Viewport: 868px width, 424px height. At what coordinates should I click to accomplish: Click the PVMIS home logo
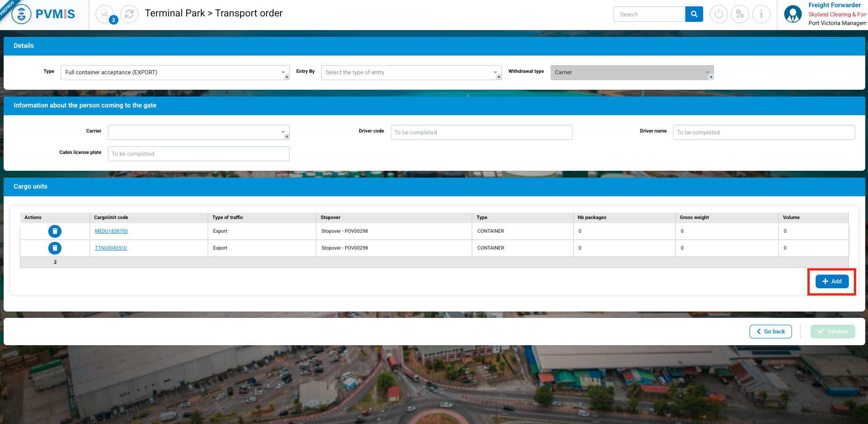click(x=44, y=15)
